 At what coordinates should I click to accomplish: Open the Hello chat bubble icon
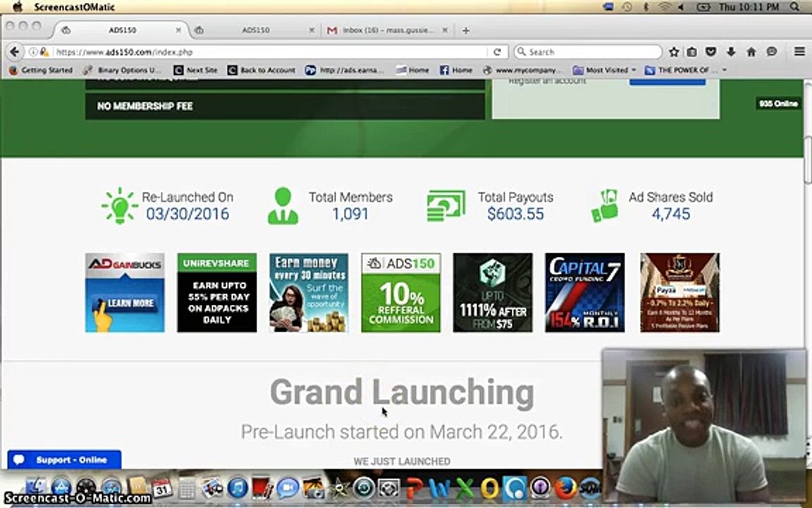point(772,52)
